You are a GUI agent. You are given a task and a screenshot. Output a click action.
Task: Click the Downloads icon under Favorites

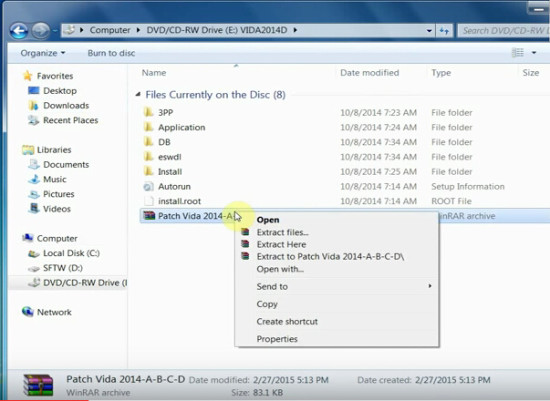[x=34, y=105]
